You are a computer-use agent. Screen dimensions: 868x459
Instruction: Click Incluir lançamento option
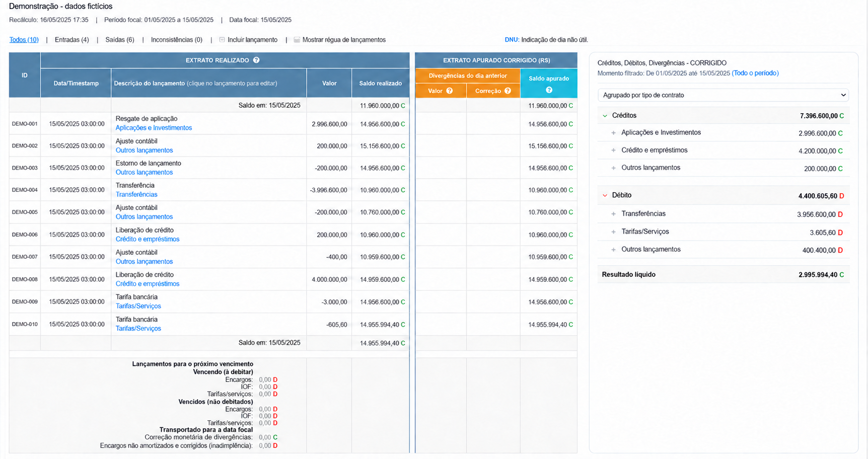(x=252, y=40)
